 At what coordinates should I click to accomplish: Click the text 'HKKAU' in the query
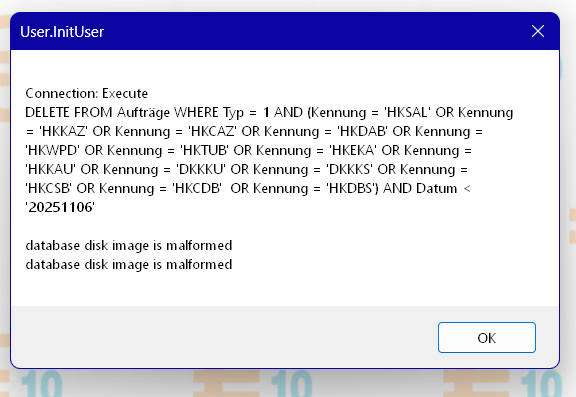[51, 169]
